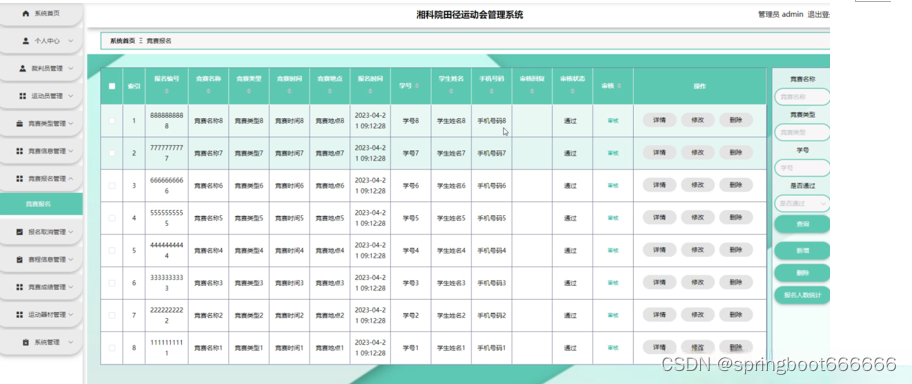The image size is (912, 384).
Task: Click the home icon beside 系统首页
Action: [25, 13]
